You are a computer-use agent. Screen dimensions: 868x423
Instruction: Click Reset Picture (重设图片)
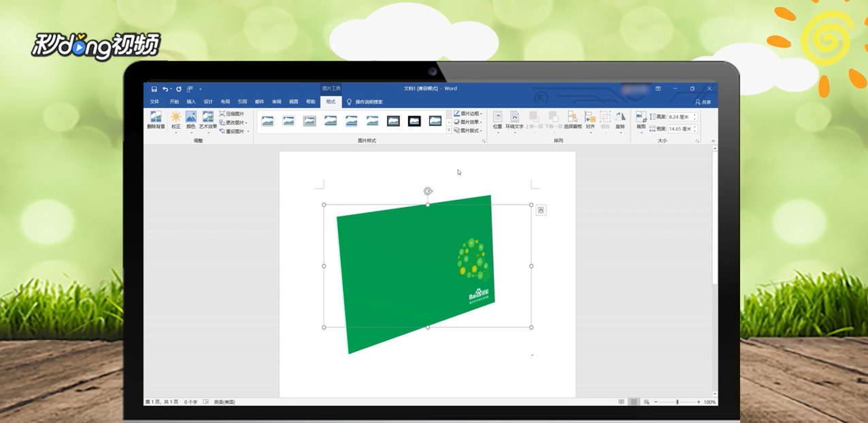coord(232,131)
